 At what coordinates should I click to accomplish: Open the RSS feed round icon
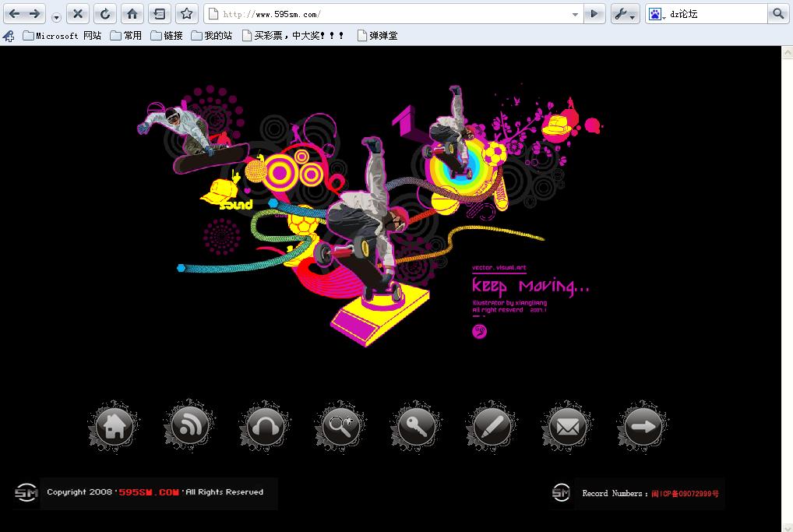pyautogui.click(x=189, y=427)
